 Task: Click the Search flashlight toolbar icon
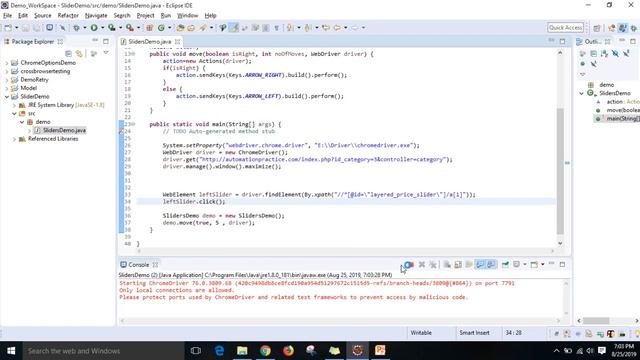point(203,28)
